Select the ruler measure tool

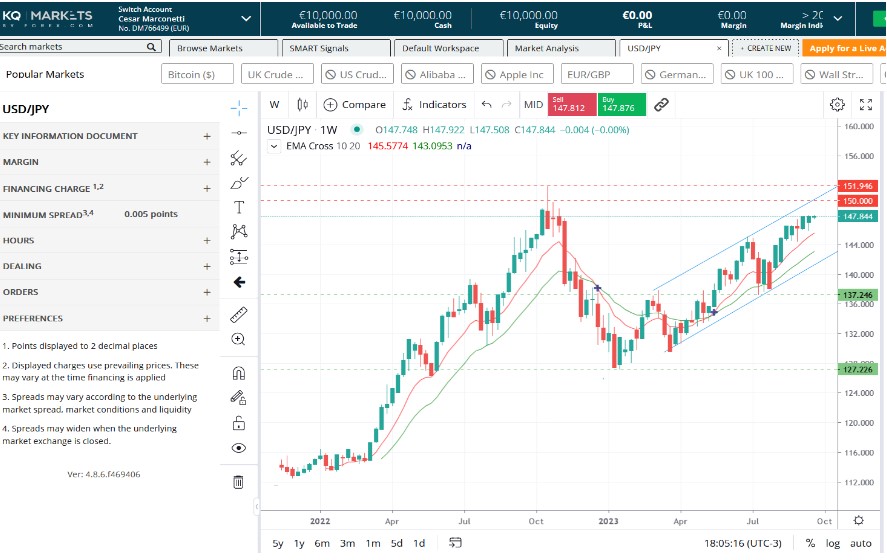[x=239, y=315]
